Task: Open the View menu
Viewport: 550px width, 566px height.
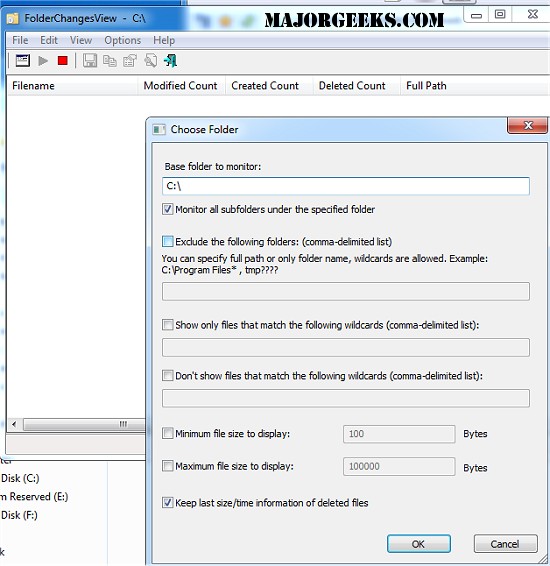Action: (81, 40)
